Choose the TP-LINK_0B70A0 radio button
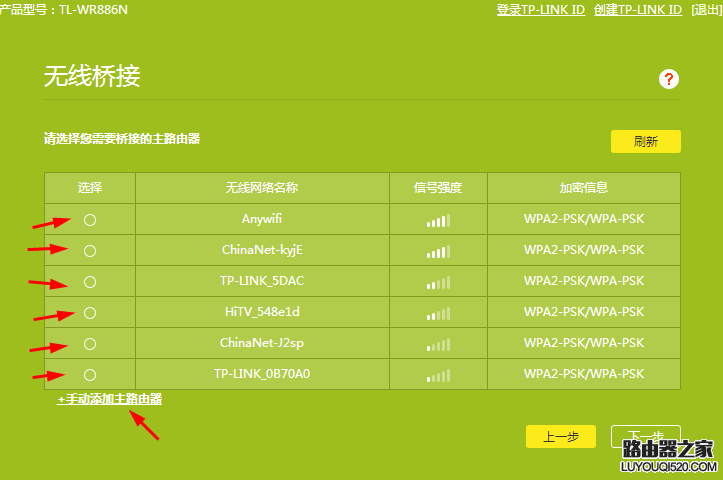 tap(90, 375)
